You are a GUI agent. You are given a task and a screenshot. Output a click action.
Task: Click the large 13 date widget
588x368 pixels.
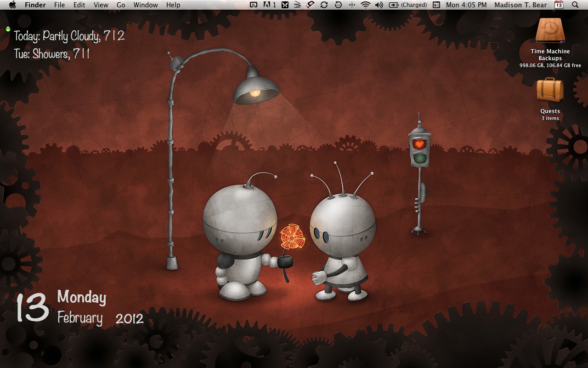pos(33,307)
